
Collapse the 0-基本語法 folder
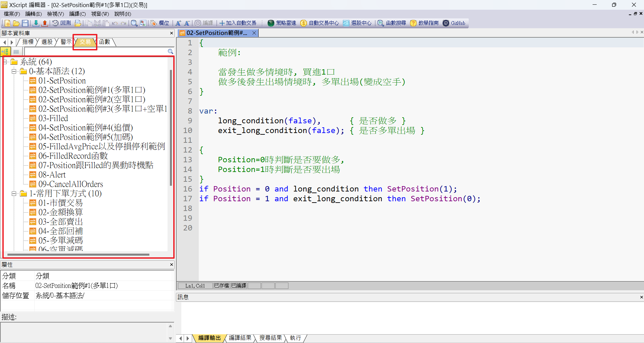click(14, 71)
